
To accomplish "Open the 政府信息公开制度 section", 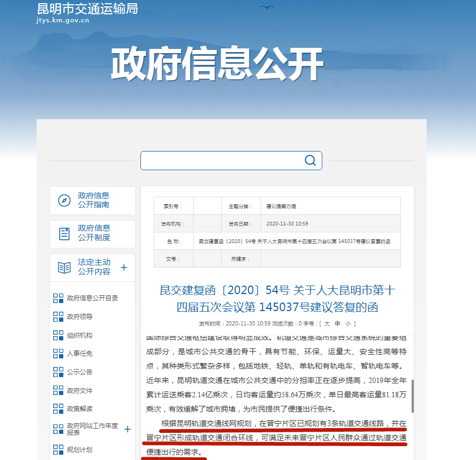I will tap(93, 234).
